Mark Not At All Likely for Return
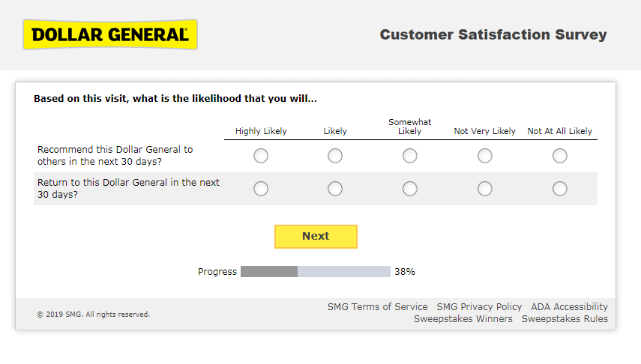 coord(559,189)
